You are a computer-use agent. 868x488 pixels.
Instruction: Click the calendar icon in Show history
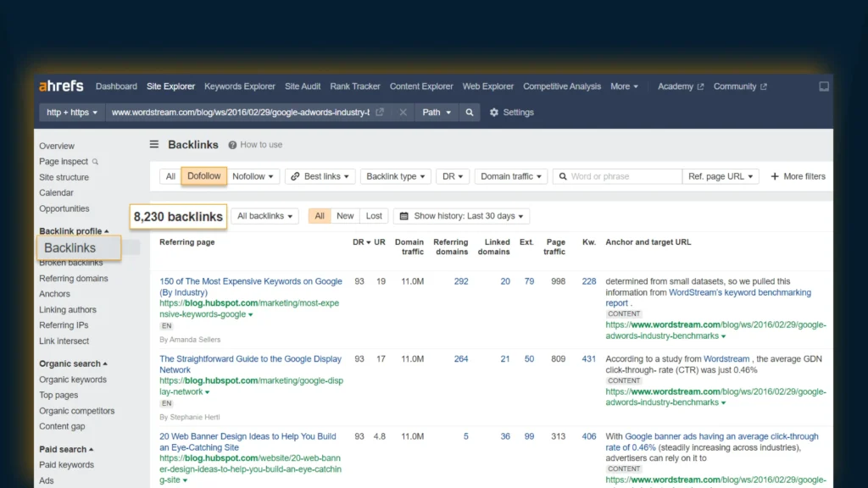[x=404, y=216]
